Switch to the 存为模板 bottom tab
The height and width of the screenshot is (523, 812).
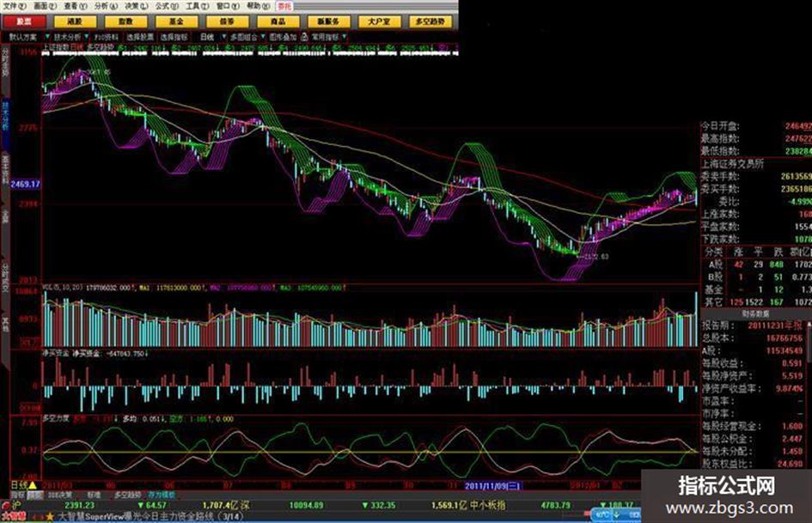pos(162,495)
